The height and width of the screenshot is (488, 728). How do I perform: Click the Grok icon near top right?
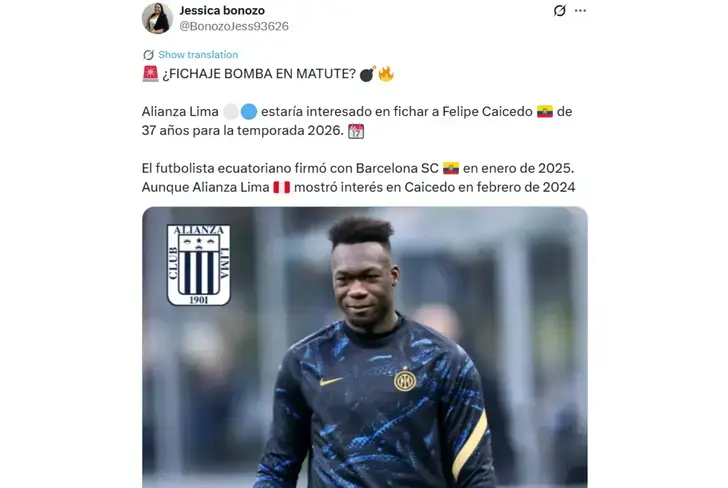tap(560, 10)
